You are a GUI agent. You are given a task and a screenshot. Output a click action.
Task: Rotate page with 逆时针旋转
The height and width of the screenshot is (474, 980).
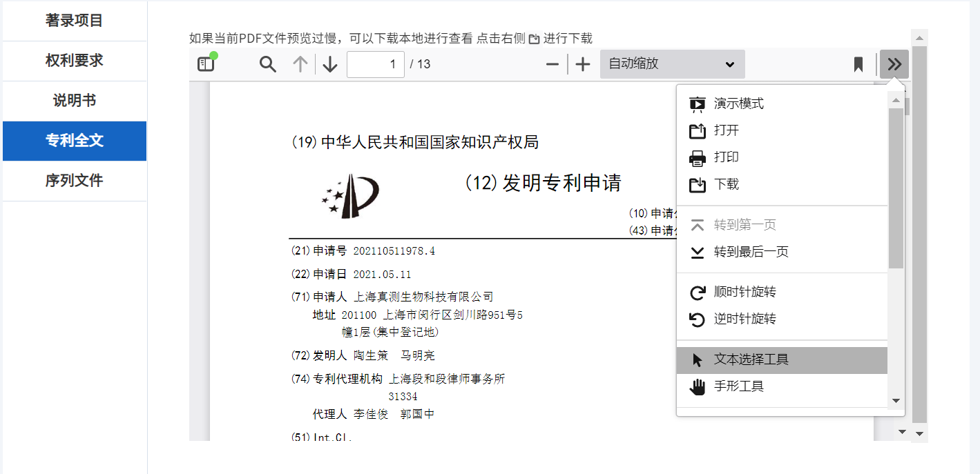[x=744, y=319]
